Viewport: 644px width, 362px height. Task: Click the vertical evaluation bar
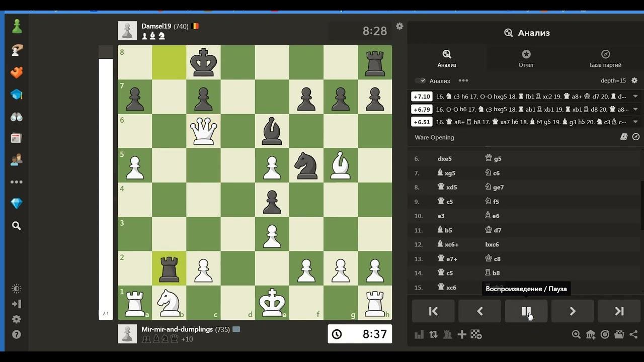[106, 183]
